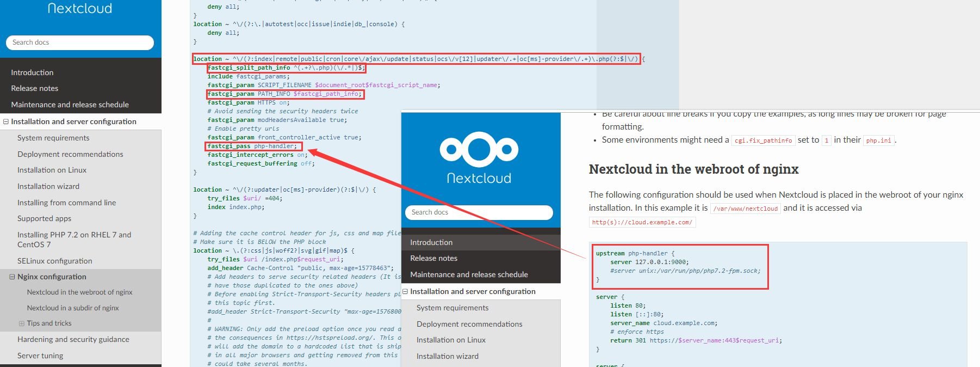The width and height of the screenshot is (980, 367).
Task: Expand the Tips and tricks item
Action: (x=22, y=323)
